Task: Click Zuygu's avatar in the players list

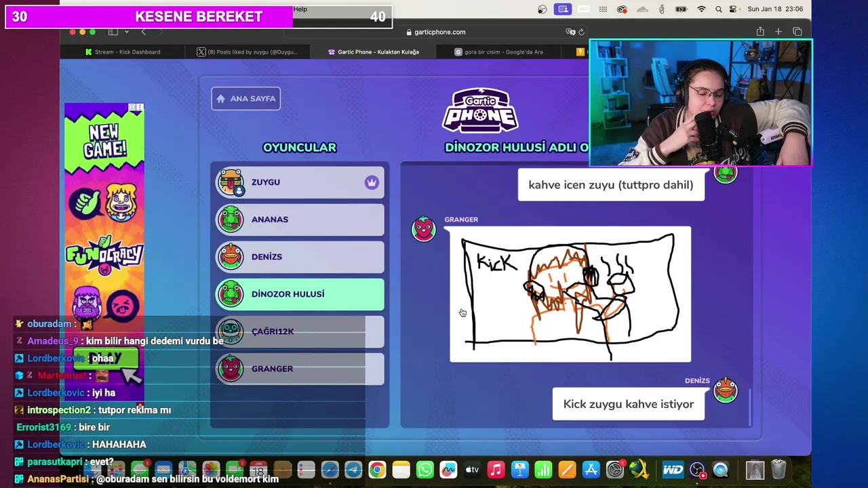Action: 231,182
